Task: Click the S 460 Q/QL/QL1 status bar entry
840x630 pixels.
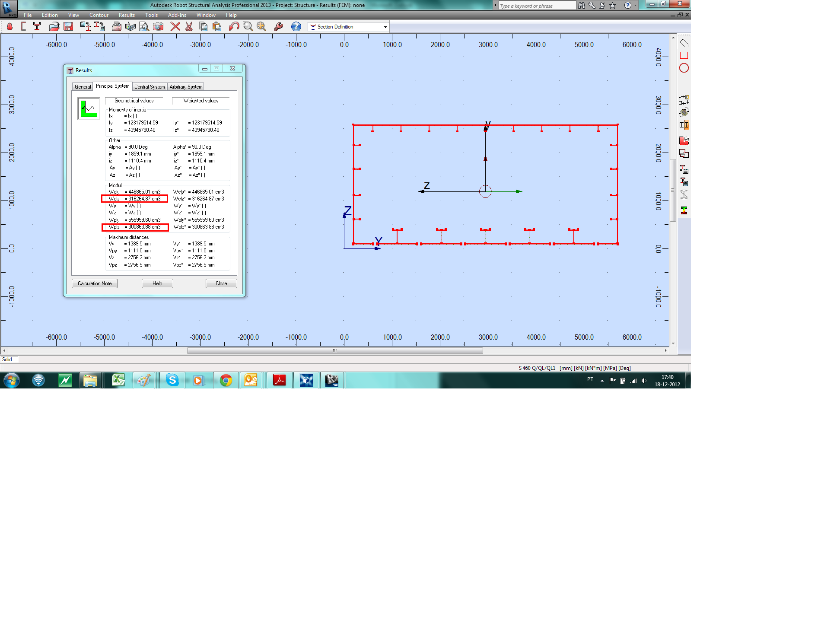Action: pos(537,368)
